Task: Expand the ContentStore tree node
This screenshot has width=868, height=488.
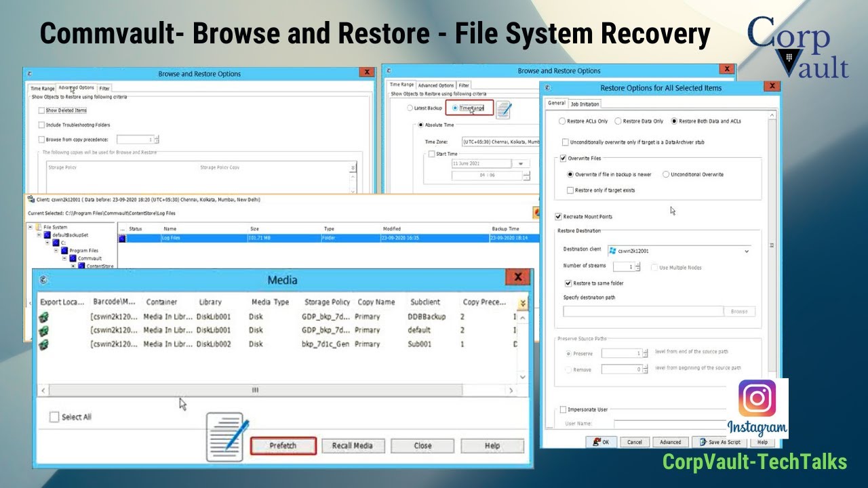Action: 73,266
